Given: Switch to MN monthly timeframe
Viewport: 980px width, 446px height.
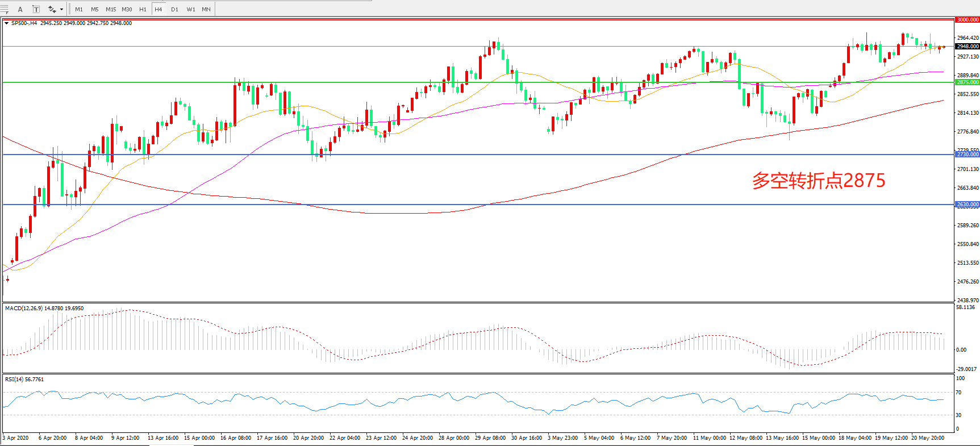Looking at the screenshot, I should 206,9.
